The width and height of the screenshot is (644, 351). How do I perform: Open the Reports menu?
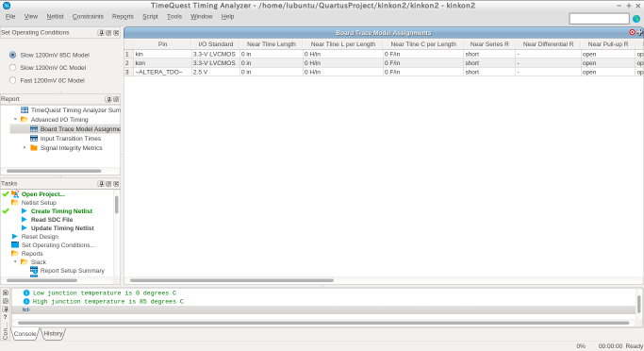123,16
